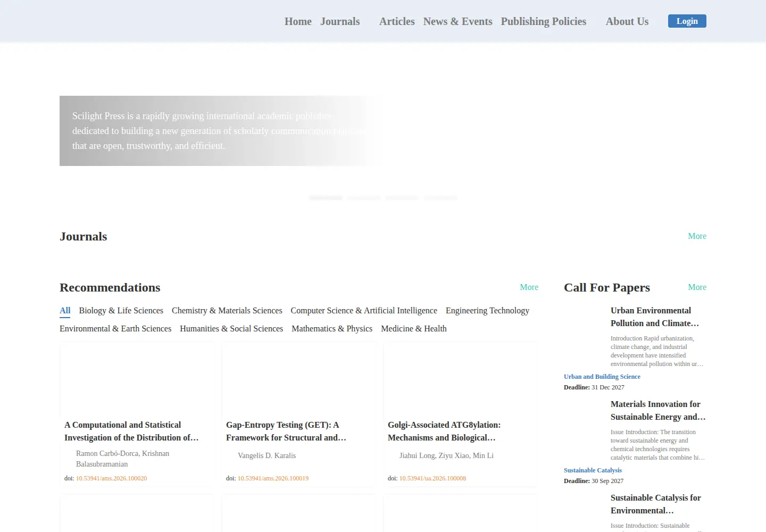This screenshot has width=766, height=532.
Task: Click the blue 'Sustainable Catalysis' journal link
Action: pos(593,470)
